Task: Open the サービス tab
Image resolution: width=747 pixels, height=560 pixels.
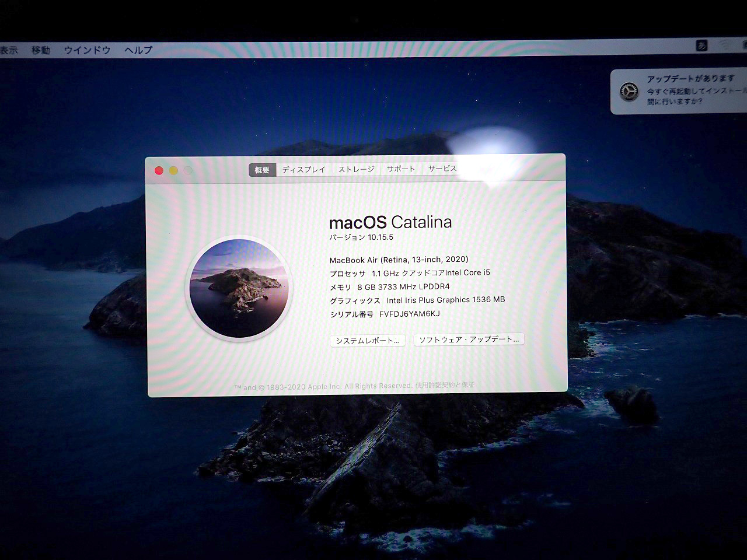Action: tap(442, 169)
